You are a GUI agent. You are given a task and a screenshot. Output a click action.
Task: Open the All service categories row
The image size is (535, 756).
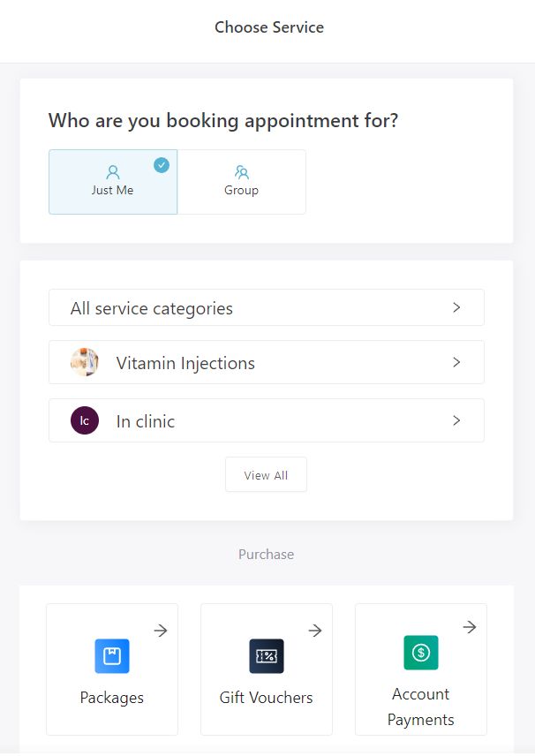pos(266,307)
